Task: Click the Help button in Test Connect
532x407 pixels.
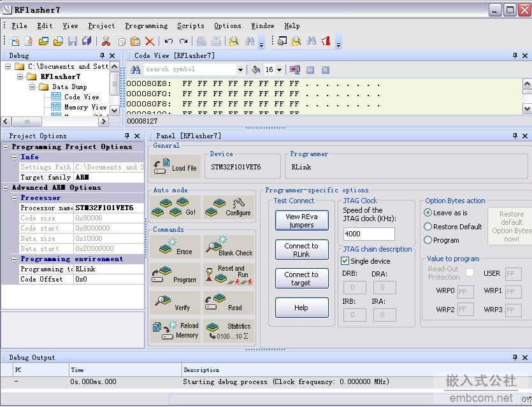Action: coord(301,307)
